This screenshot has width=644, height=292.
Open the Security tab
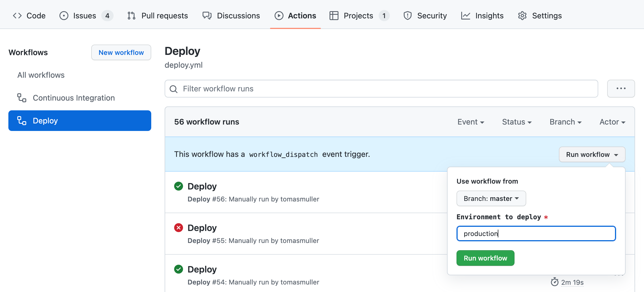tap(425, 16)
